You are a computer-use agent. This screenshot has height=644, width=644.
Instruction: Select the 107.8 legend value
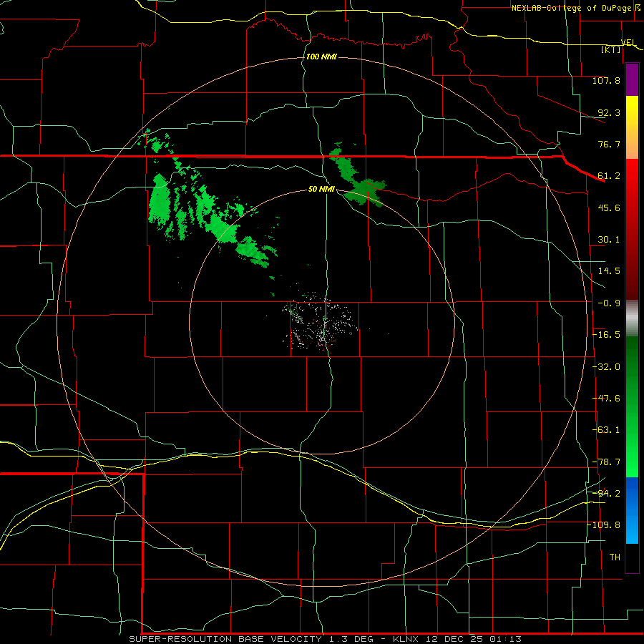point(606,80)
